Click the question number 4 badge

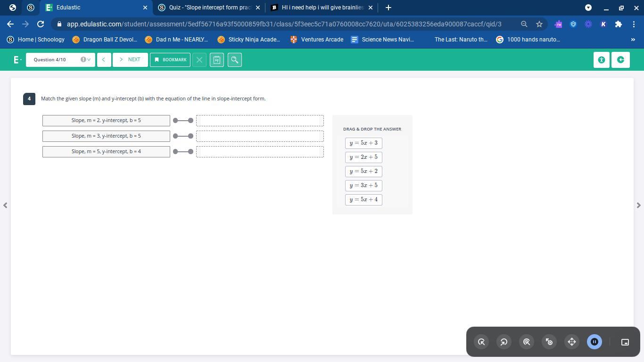pyautogui.click(x=29, y=99)
